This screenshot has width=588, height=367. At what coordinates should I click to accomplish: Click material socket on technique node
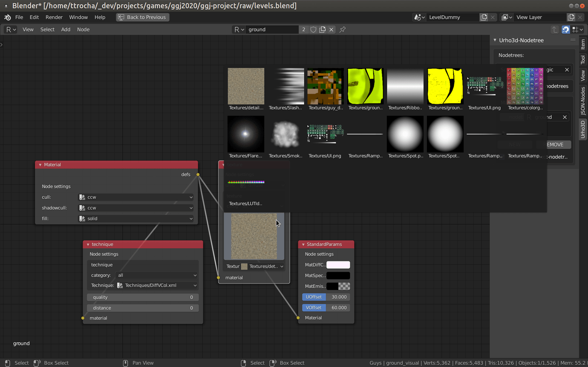pyautogui.click(x=83, y=318)
